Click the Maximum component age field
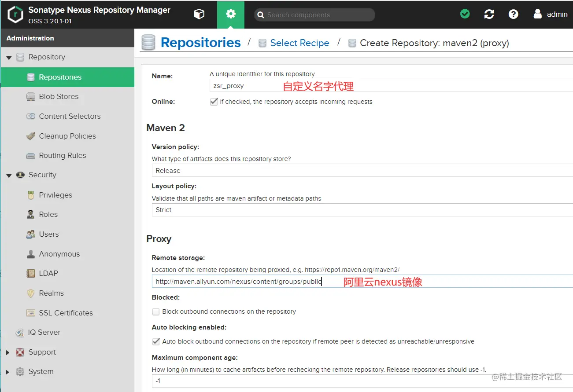This screenshot has width=573, height=392. click(362, 381)
